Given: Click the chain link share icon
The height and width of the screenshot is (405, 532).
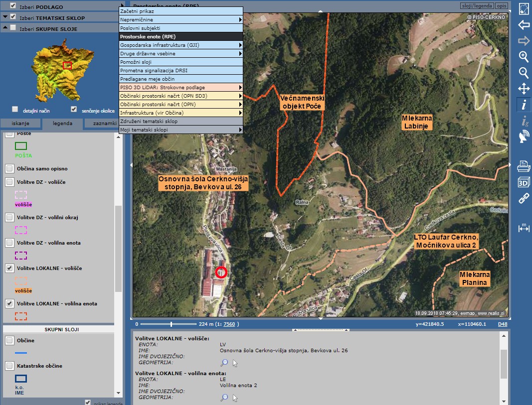Looking at the screenshot, I should click(524, 199).
